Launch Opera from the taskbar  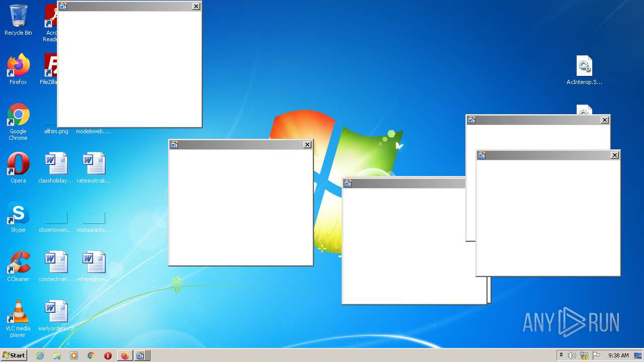(x=108, y=355)
